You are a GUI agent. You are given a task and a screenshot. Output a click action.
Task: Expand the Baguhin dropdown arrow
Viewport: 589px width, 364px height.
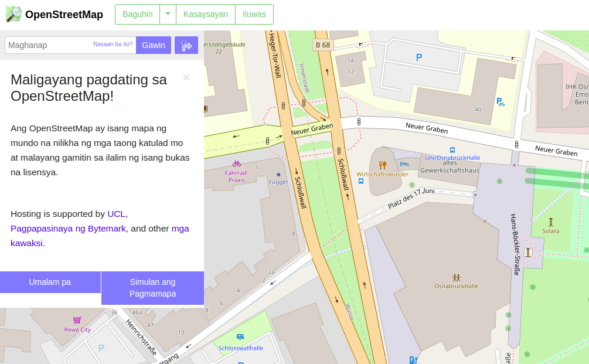[168, 14]
